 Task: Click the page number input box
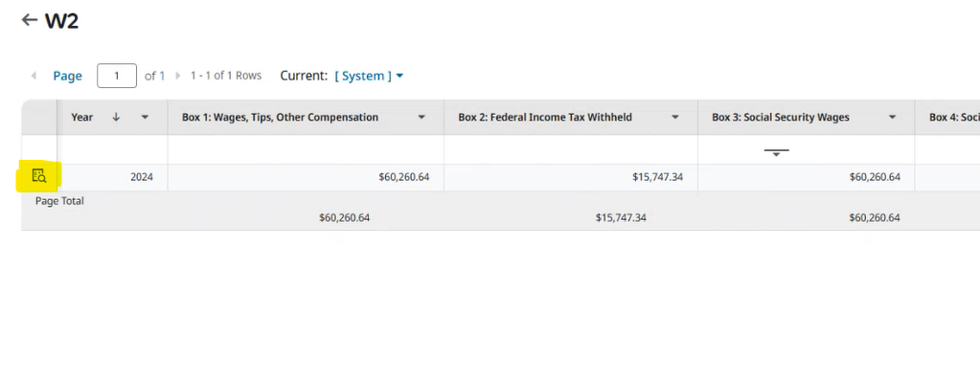coord(117,76)
